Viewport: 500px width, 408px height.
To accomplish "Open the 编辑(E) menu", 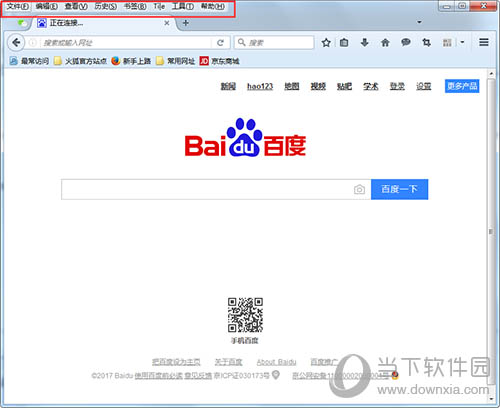I will pos(47,6).
